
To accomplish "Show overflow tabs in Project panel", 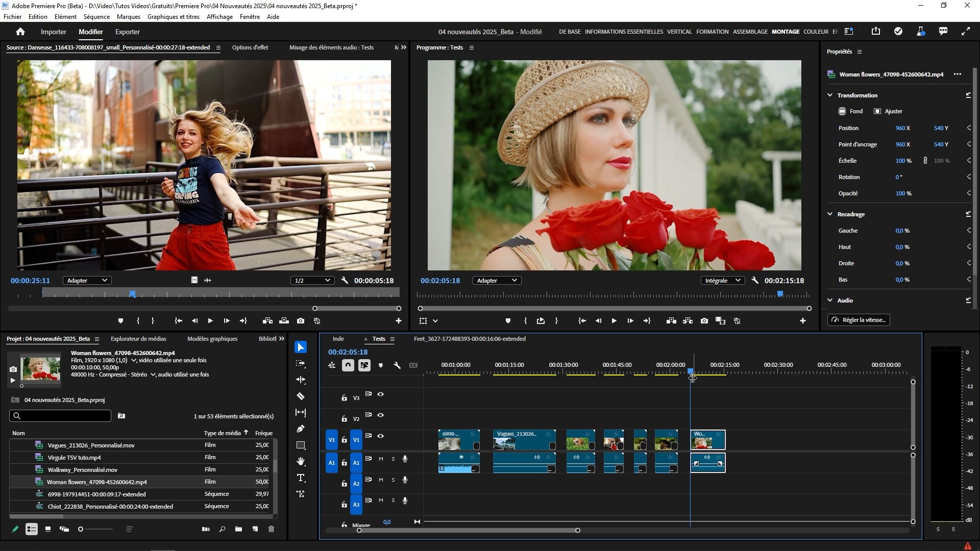I will [282, 339].
